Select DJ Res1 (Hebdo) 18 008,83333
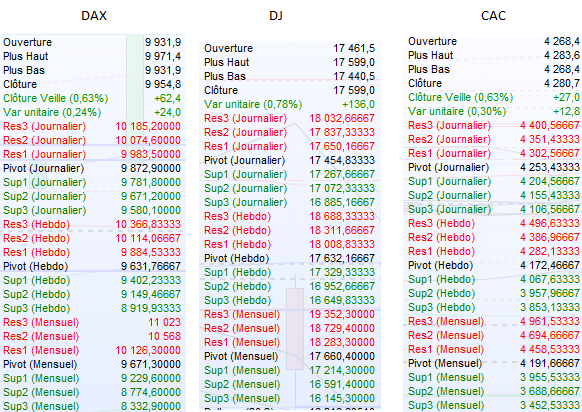The height and width of the screenshot is (412, 582). [x=290, y=244]
